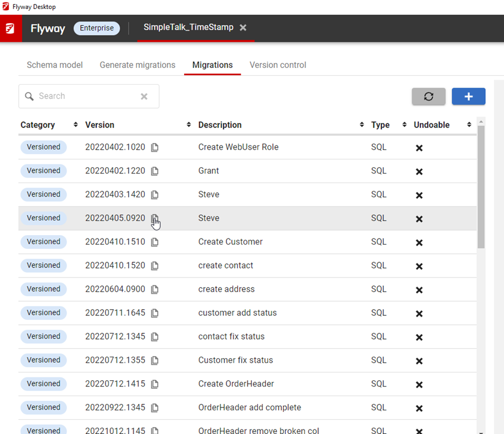
Task: Click the Flyway red logo icon
Action: [x=11, y=28]
